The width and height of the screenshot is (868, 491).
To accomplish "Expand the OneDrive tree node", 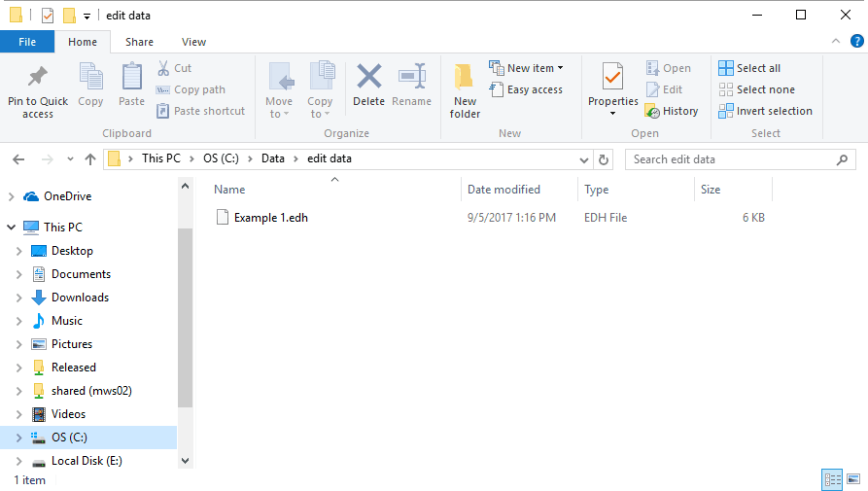I will click(11, 196).
